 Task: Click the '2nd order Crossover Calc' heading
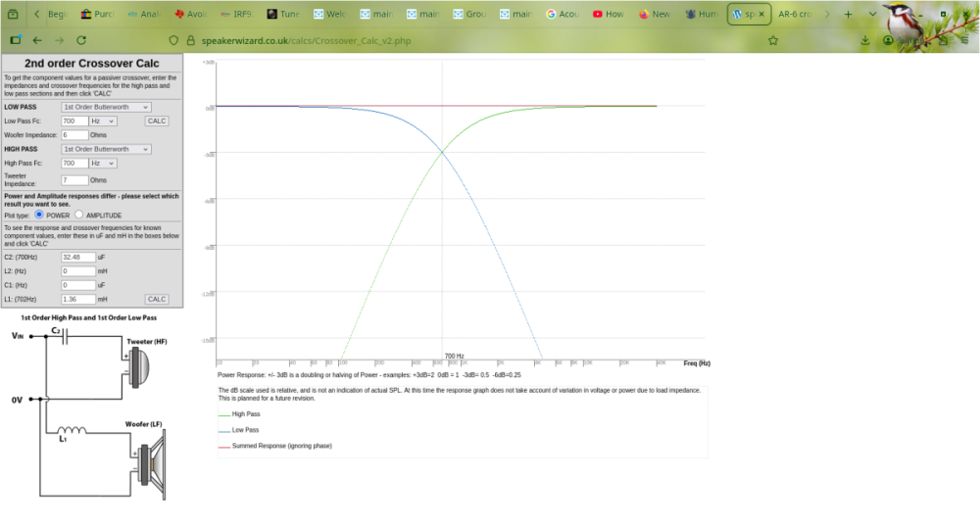[92, 63]
